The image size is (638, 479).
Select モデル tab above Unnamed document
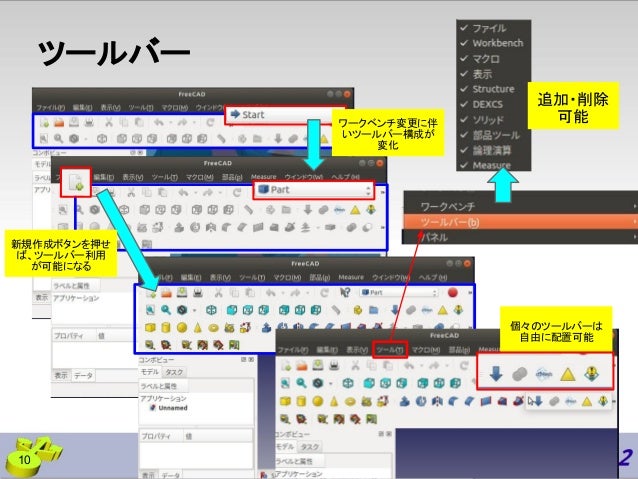click(149, 372)
